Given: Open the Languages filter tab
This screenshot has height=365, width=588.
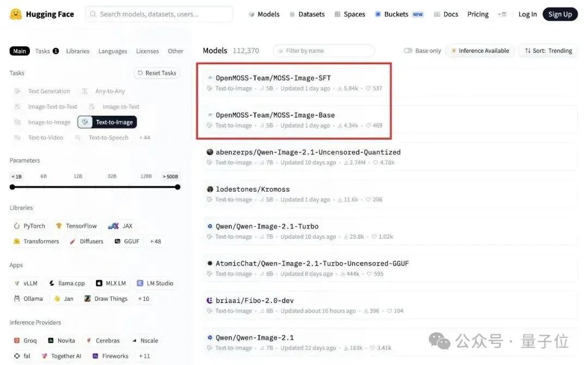Looking at the screenshot, I should 113,51.
